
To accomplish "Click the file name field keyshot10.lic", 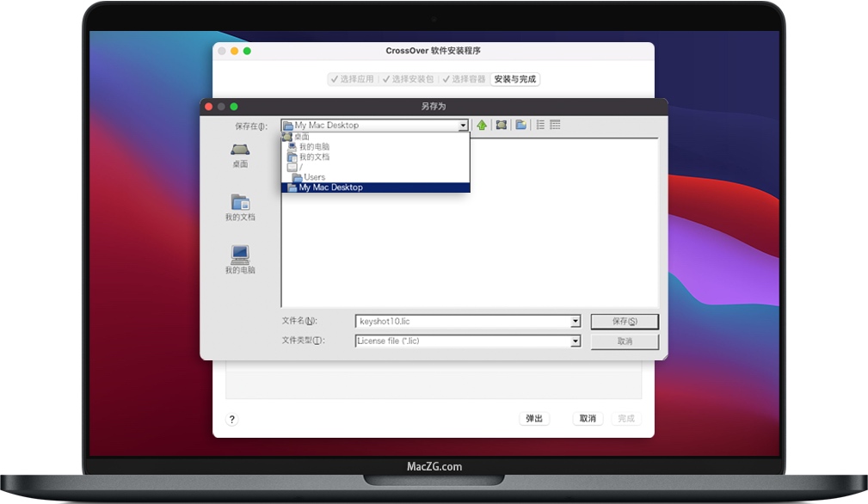I will pos(463,322).
